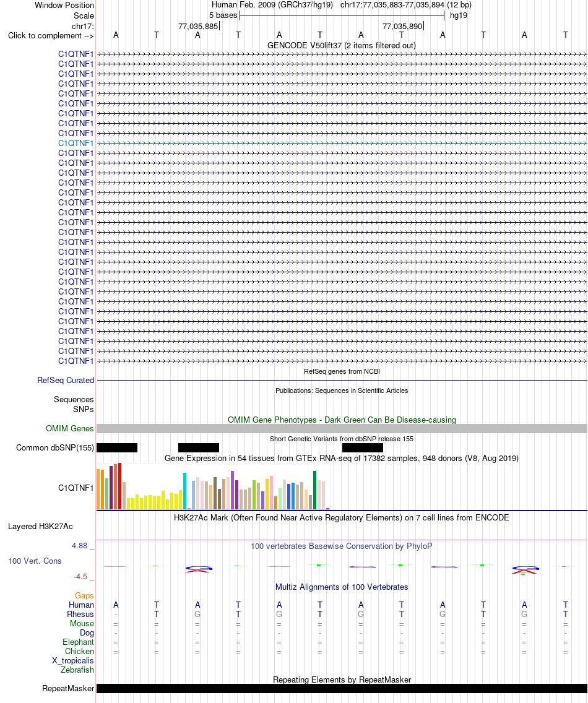Open the H3K27Ac Mark ENCODE track title
Image resolution: width=588 pixels, height=703 pixels.
(342, 517)
